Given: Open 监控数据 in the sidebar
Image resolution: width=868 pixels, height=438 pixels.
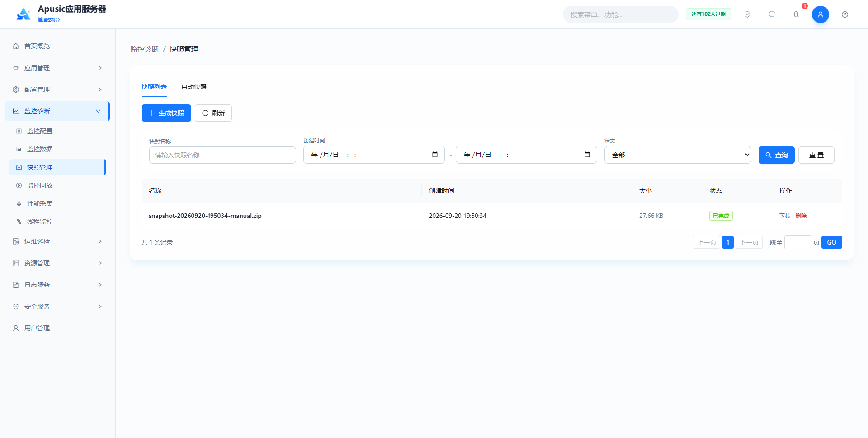Looking at the screenshot, I should 57,149.
